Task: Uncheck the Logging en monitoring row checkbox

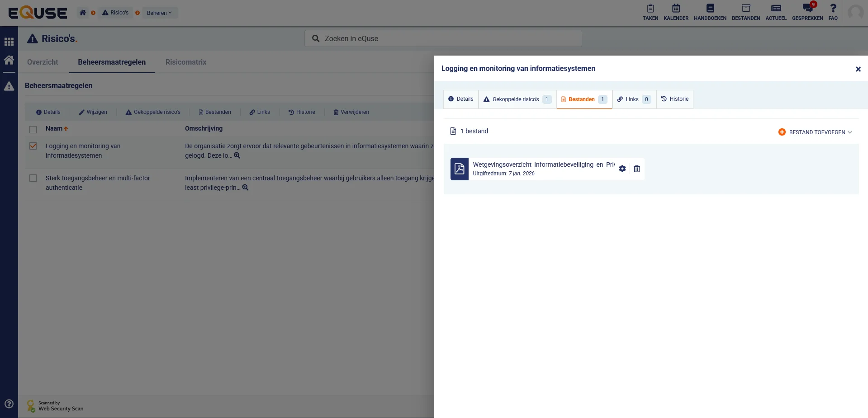Action: click(x=33, y=146)
